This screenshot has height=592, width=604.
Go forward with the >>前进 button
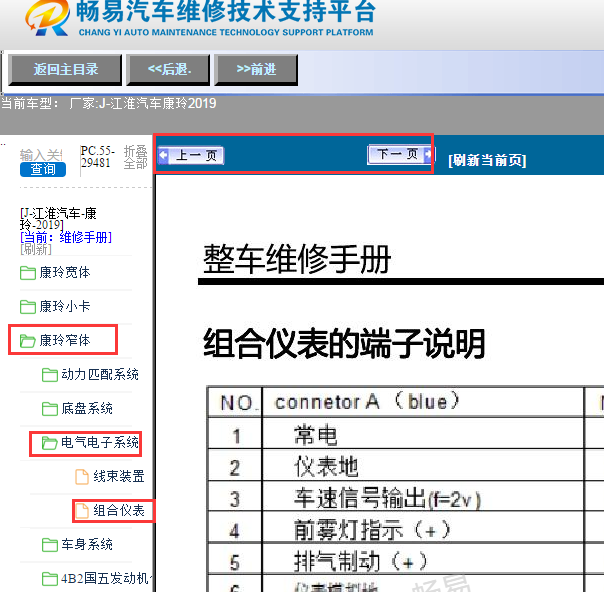256,70
